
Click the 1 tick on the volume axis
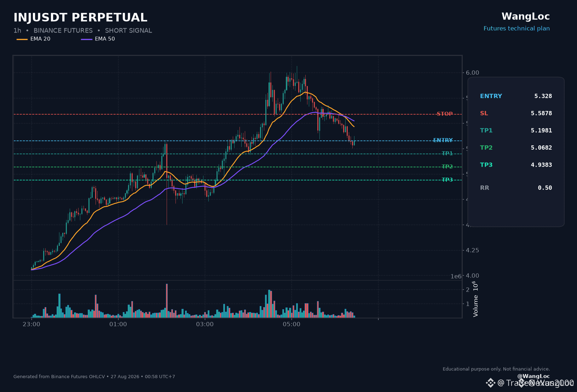tap(468, 304)
